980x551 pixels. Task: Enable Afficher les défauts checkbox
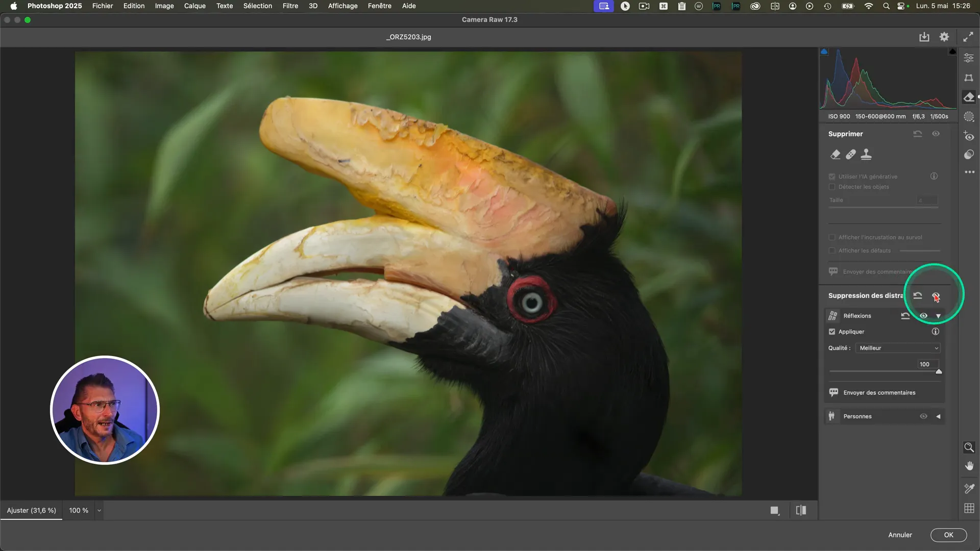pyautogui.click(x=832, y=251)
